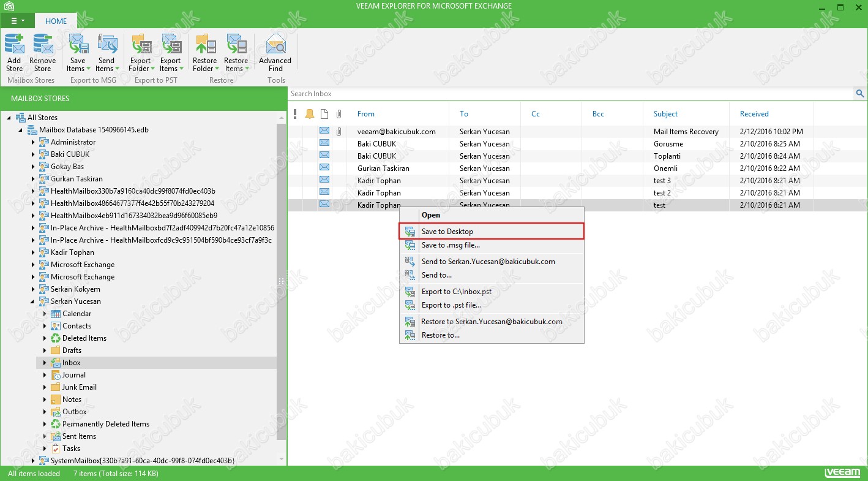The height and width of the screenshot is (481, 868).
Task: Click the Mailbox Database store icon
Action: [x=32, y=130]
